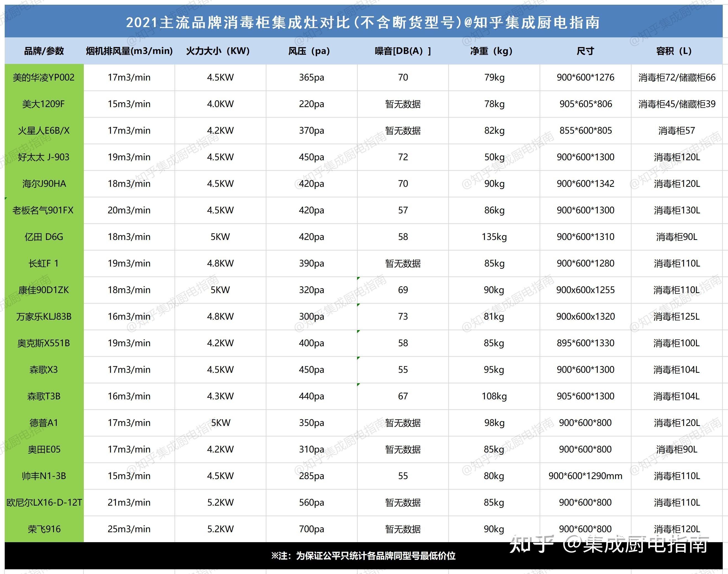This screenshot has height=574, width=728.
Task: Click the 消毒柜57 capacity cell
Action: (677, 130)
